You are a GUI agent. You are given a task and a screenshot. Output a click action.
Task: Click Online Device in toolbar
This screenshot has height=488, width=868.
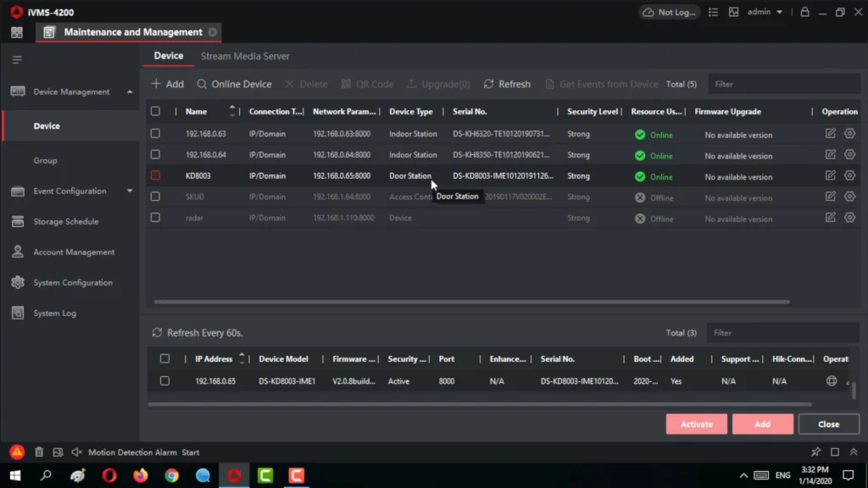[234, 84]
